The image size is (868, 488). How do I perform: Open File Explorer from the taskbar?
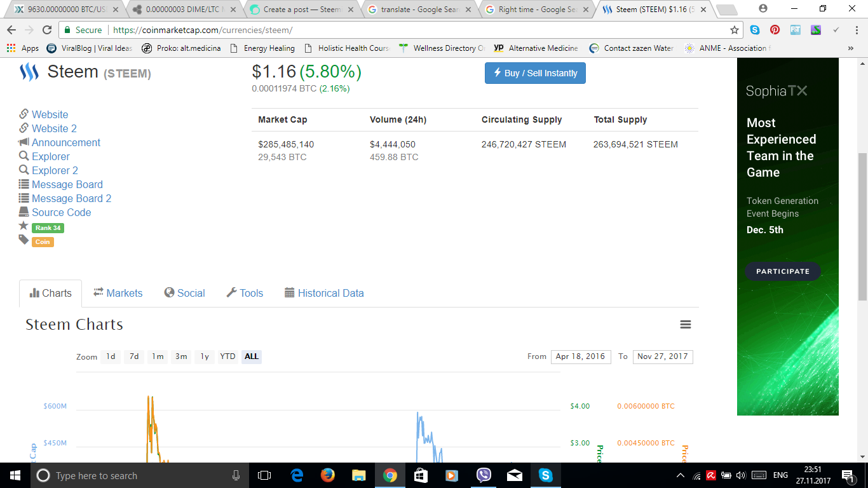(359, 475)
